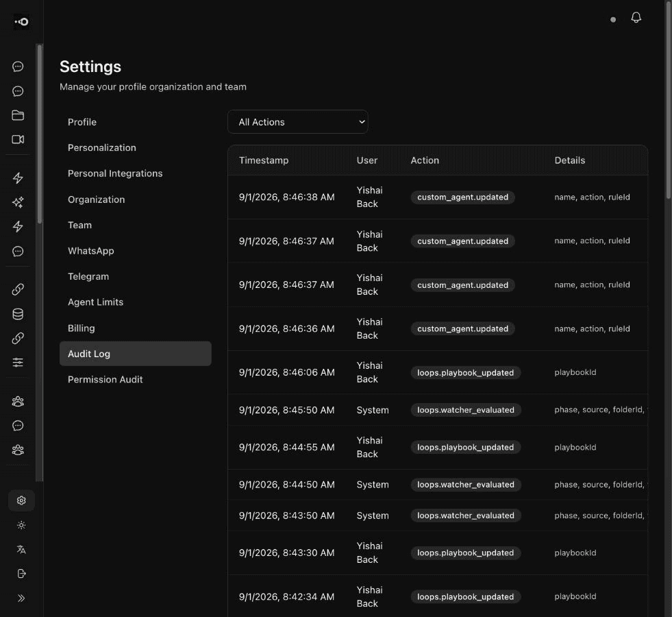Open the Billing section

pyautogui.click(x=136, y=328)
